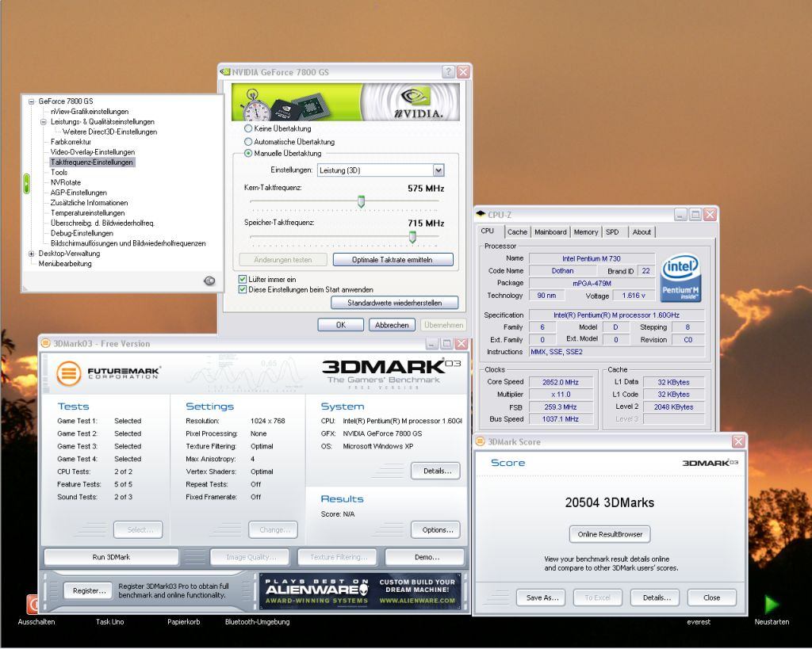The height and width of the screenshot is (649, 812).
Task: Click the round icon at tree panel bottom
Action: point(209,281)
